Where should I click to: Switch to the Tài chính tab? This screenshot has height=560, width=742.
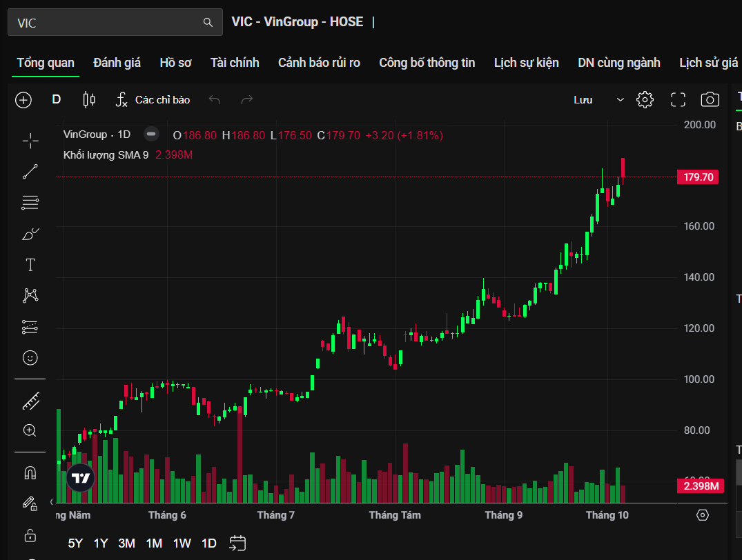pyautogui.click(x=235, y=63)
